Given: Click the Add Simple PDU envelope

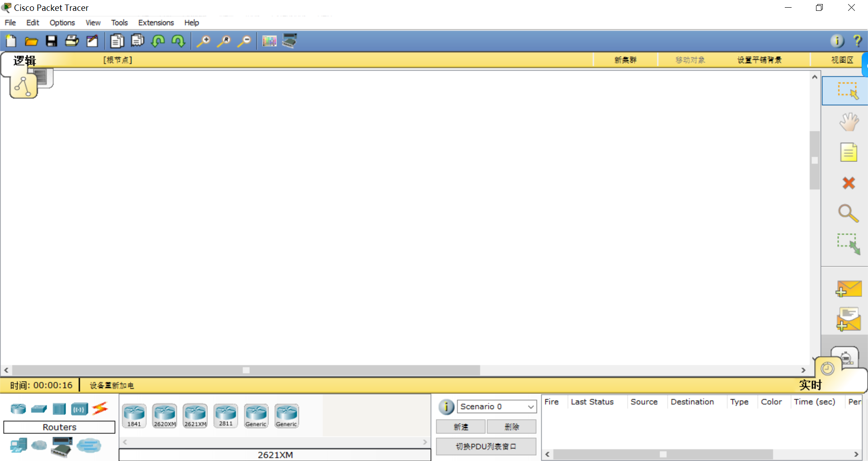Looking at the screenshot, I should (x=849, y=288).
